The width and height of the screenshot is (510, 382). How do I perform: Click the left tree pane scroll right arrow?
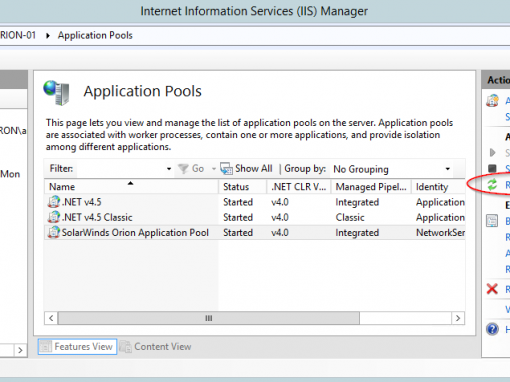(20, 350)
